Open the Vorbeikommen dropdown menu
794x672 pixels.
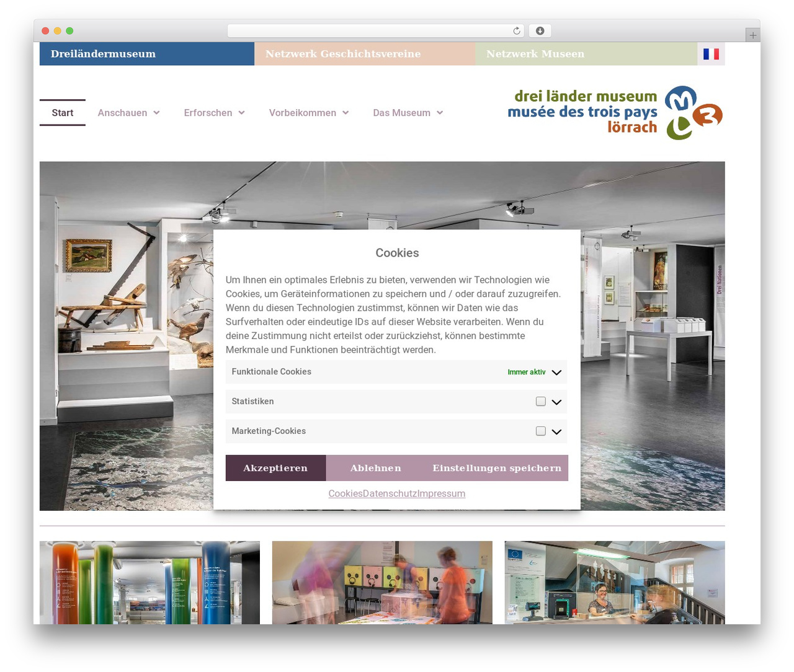pos(309,113)
